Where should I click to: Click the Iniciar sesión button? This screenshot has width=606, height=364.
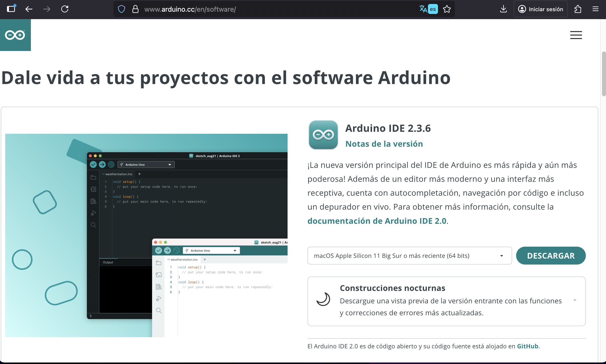(x=541, y=9)
